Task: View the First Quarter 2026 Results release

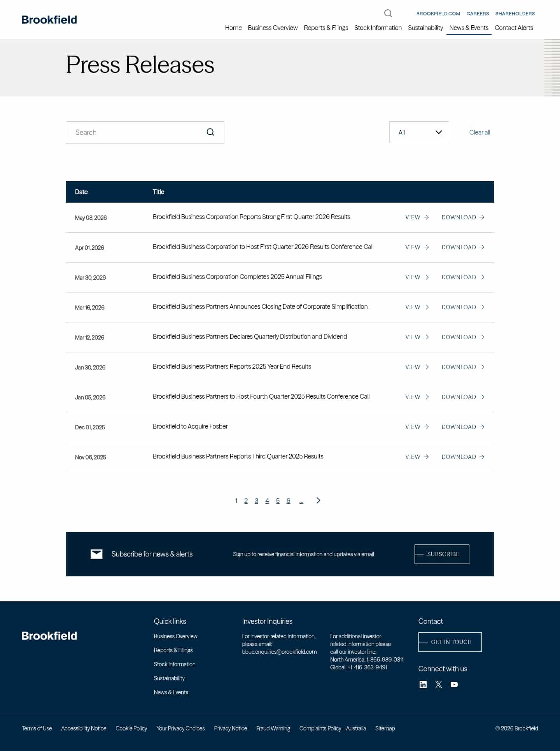Action: [417, 217]
